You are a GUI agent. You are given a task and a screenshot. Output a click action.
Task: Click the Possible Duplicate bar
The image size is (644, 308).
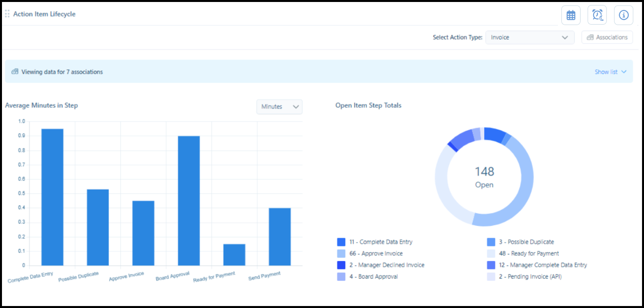point(98,227)
